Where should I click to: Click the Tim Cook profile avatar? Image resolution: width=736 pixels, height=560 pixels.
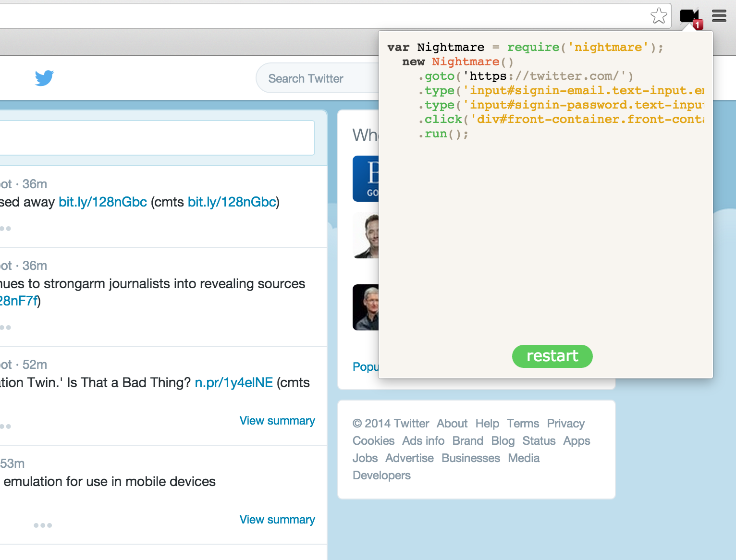(366, 307)
